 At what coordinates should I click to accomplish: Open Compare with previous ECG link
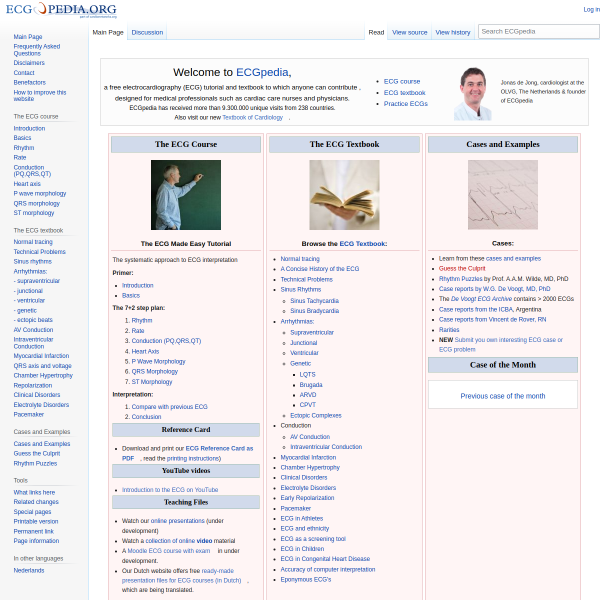(170, 407)
